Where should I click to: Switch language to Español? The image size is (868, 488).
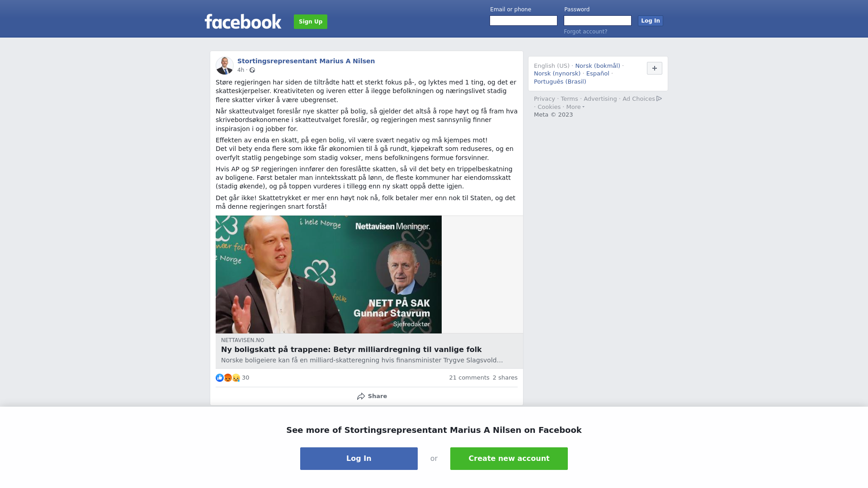pos(598,74)
